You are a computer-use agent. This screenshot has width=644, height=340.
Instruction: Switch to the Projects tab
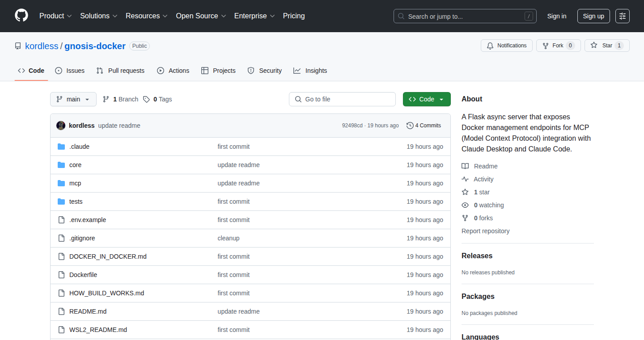(218, 71)
